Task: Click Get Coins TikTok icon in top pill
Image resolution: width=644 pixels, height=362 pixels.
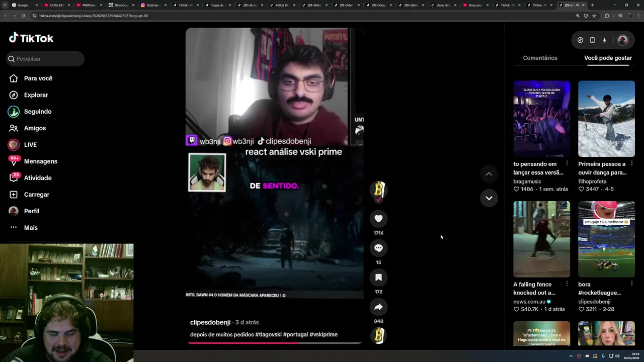Action: coord(580,40)
